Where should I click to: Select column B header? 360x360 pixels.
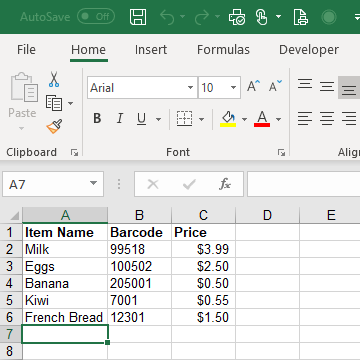(139, 215)
